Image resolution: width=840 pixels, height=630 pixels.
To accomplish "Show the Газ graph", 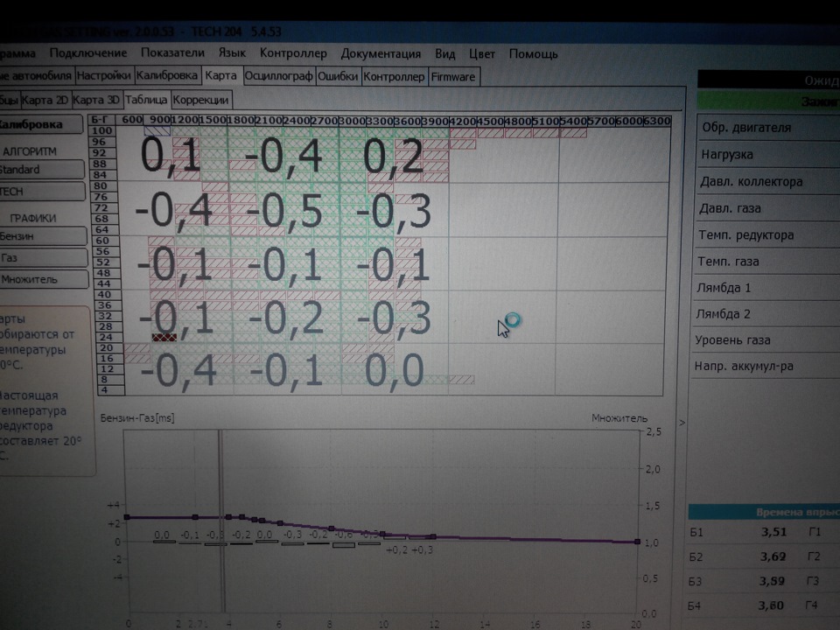I will coord(44,257).
